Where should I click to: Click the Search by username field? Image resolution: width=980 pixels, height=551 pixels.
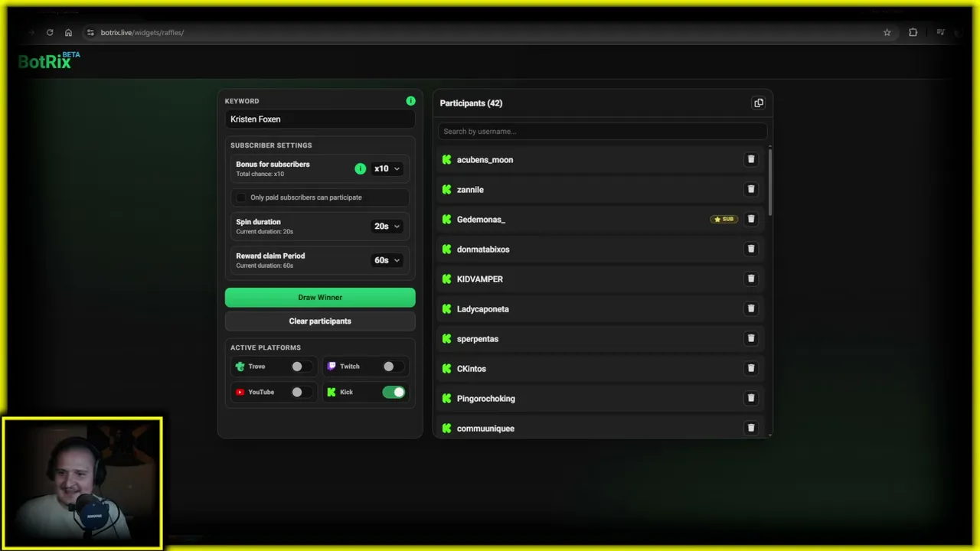pyautogui.click(x=603, y=132)
